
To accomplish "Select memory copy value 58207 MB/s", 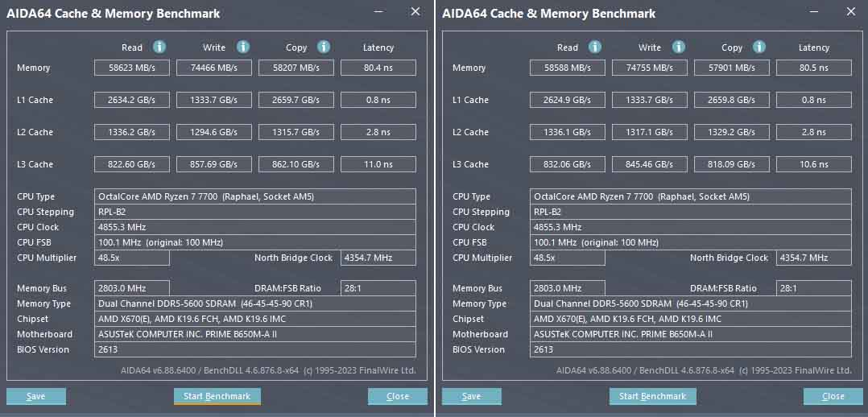I will pyautogui.click(x=296, y=68).
